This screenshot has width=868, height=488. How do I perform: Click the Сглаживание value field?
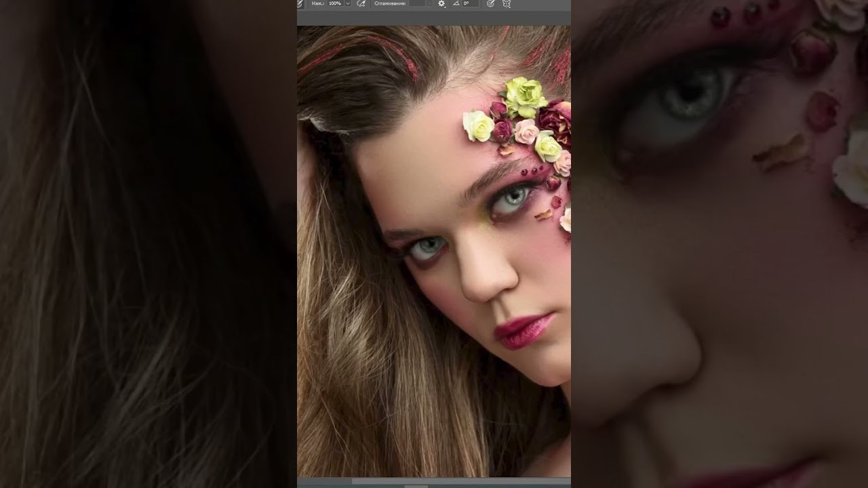coord(416,3)
